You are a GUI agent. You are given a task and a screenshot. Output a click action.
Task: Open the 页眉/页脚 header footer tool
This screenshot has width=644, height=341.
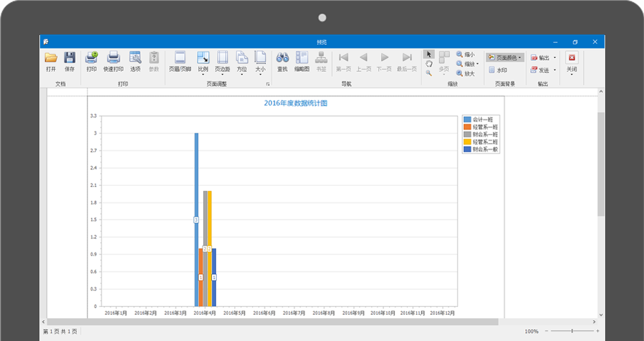coord(180,62)
